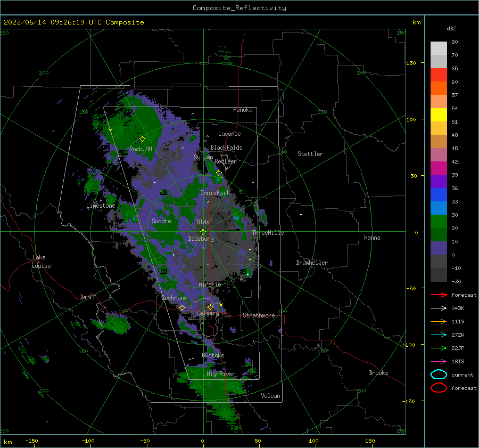Select the 60 dBZ orange color swatch

(x=439, y=88)
